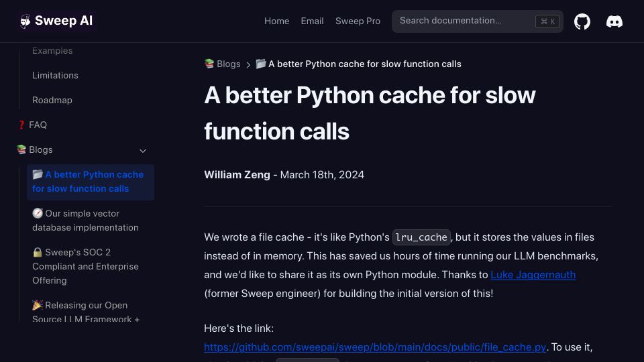Click the party popper icon of the Releasing post
The width and height of the screenshot is (644, 362).
38,305
